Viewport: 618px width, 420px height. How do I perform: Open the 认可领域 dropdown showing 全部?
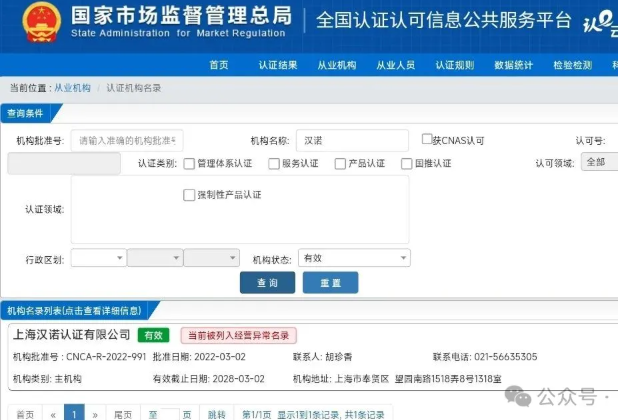coord(599,162)
